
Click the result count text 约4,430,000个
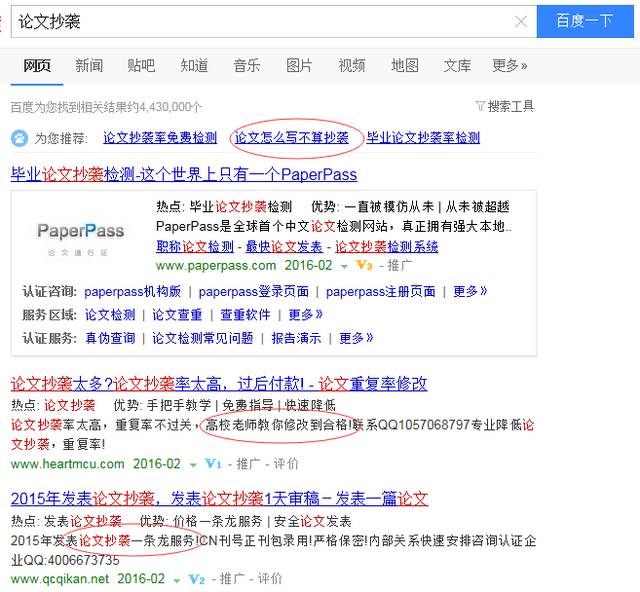click(164, 107)
